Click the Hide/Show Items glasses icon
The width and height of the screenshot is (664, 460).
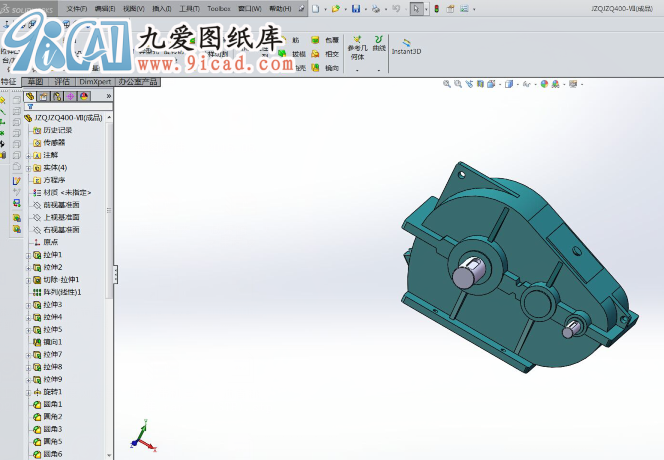(527, 84)
